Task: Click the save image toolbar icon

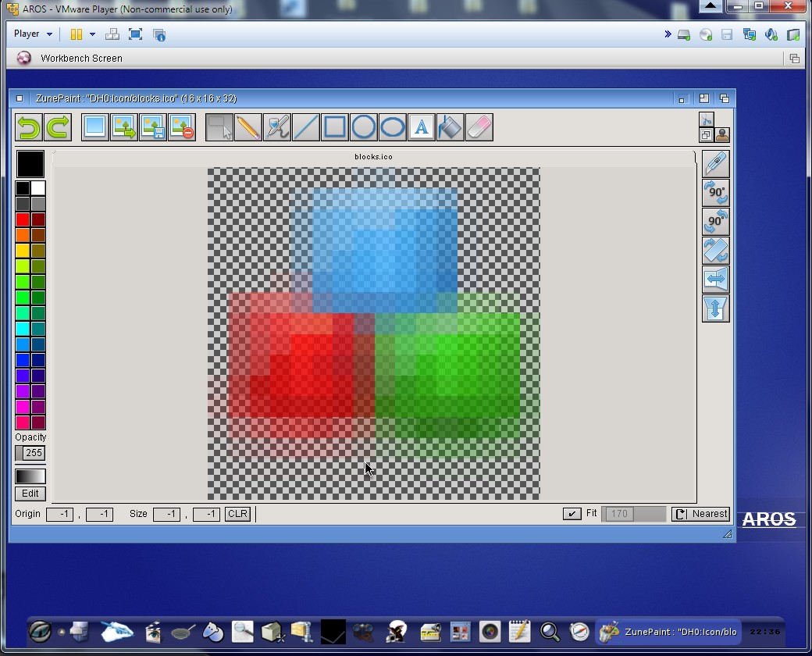Action: [x=153, y=127]
